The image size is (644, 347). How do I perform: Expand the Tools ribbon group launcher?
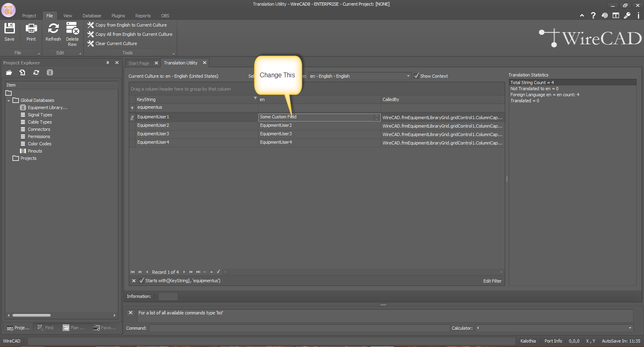click(173, 54)
